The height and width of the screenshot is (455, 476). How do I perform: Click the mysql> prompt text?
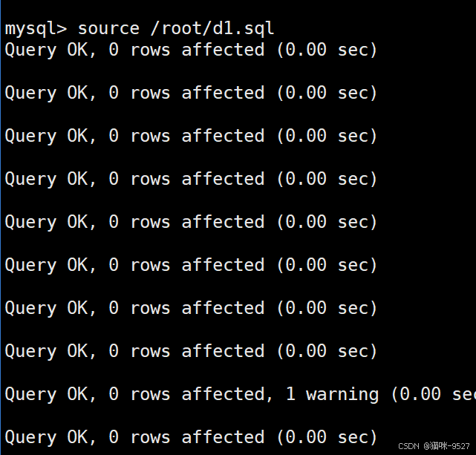click(x=36, y=29)
